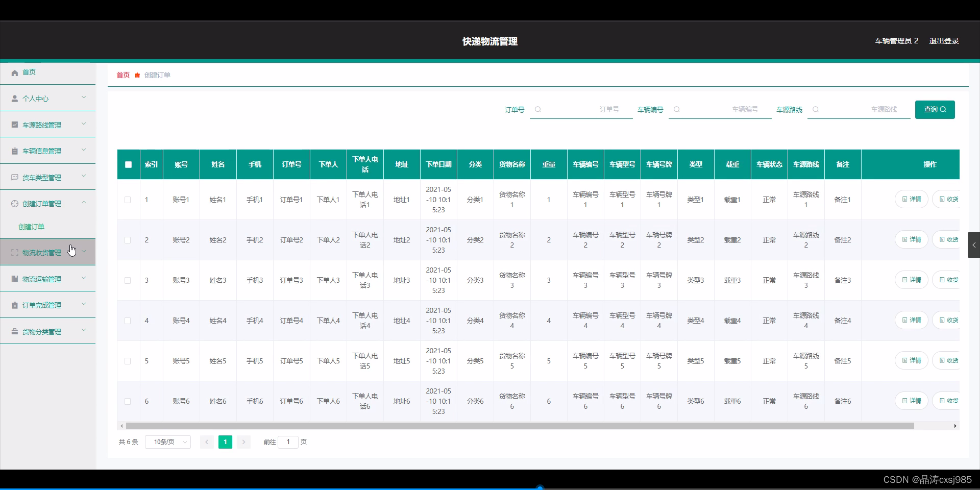Click the icon beside 创建订单管理
Image resolution: width=980 pixels, height=490 pixels.
pos(15,204)
